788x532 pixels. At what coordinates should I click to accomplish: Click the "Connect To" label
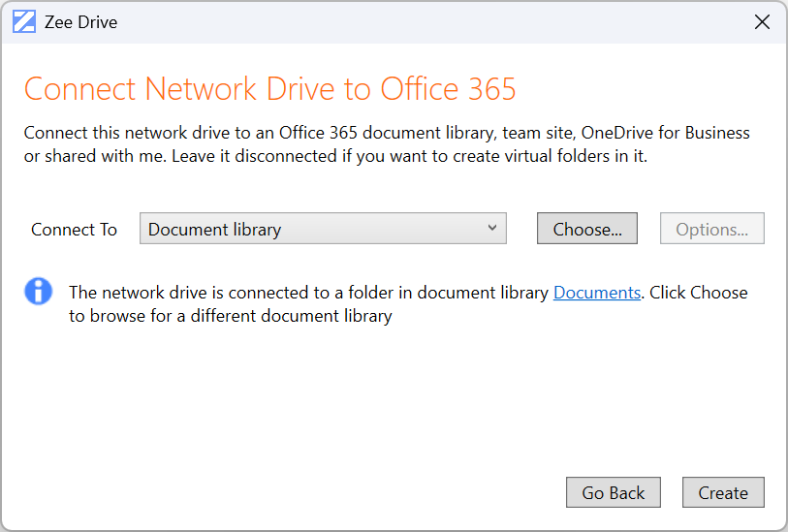coord(74,230)
